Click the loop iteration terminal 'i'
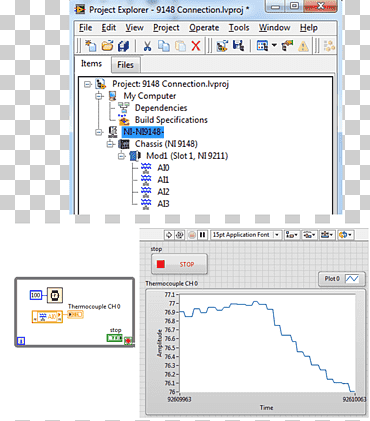This screenshot has height=421, width=370. [21, 341]
